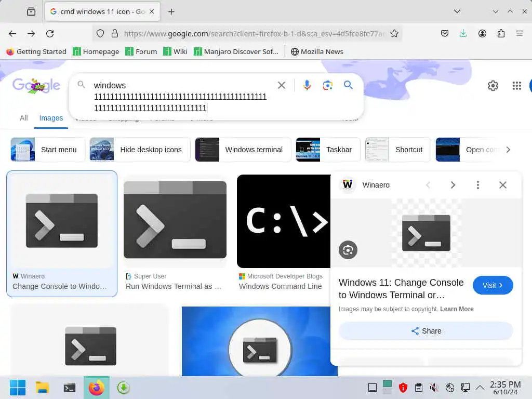The image size is (532, 399).
Task: Open the Mozilla News bookmark
Action: (317, 51)
